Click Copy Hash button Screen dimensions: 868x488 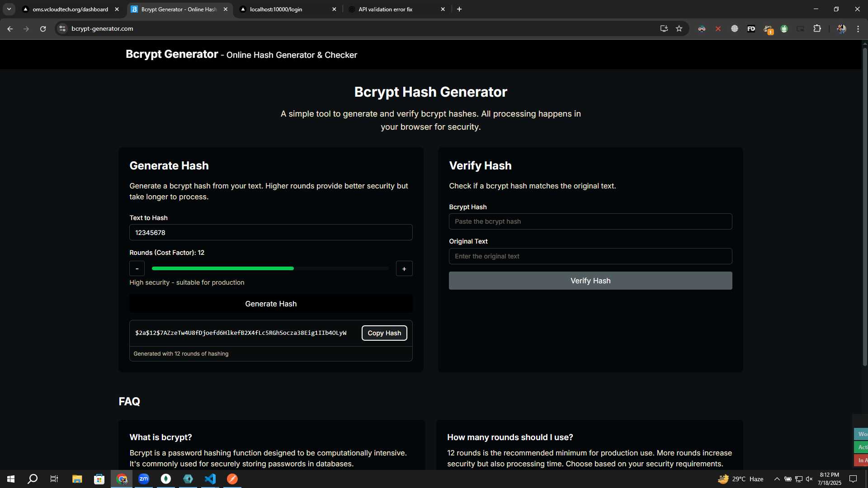tap(384, 333)
